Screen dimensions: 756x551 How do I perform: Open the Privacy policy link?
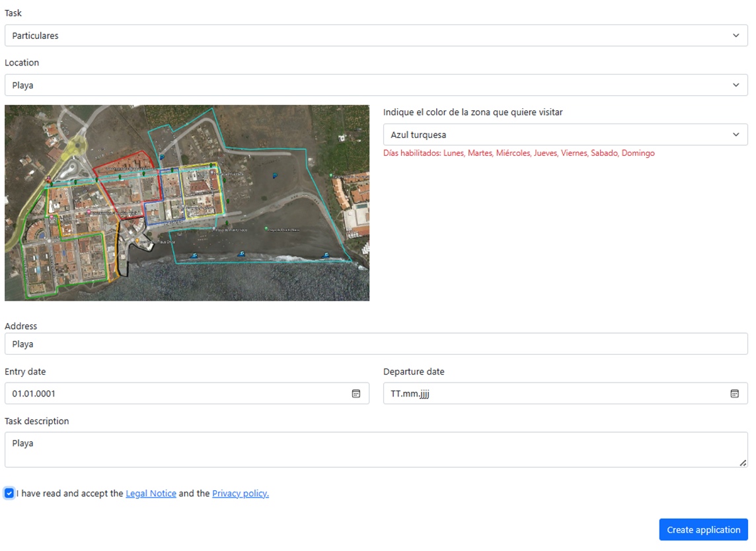pyautogui.click(x=240, y=494)
